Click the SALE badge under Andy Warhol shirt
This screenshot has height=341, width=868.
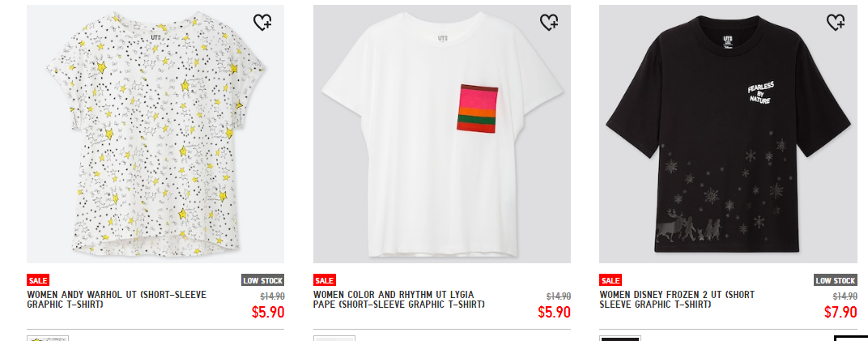37,280
